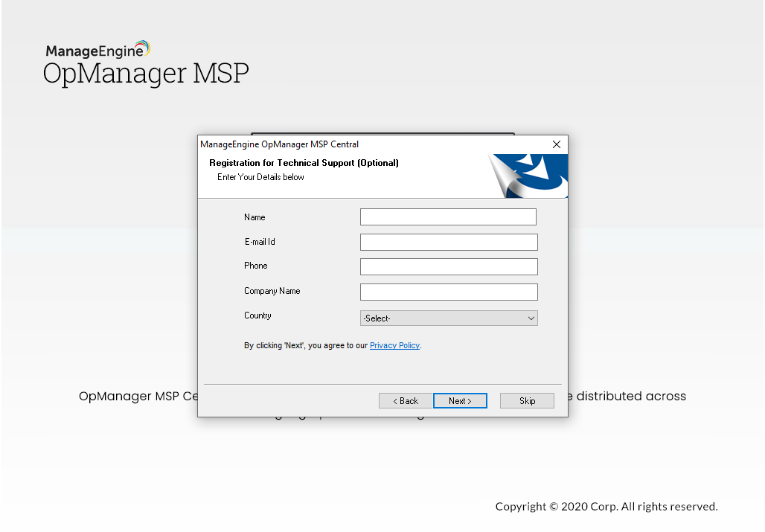Go back using the Back button

coord(406,400)
